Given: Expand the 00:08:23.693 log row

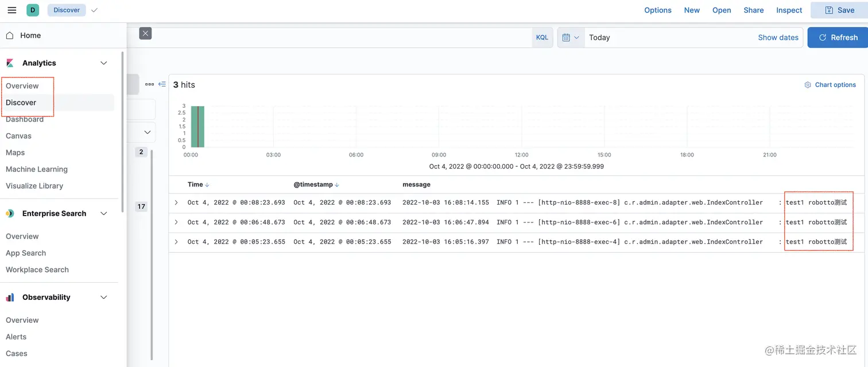Looking at the screenshot, I should coord(176,202).
